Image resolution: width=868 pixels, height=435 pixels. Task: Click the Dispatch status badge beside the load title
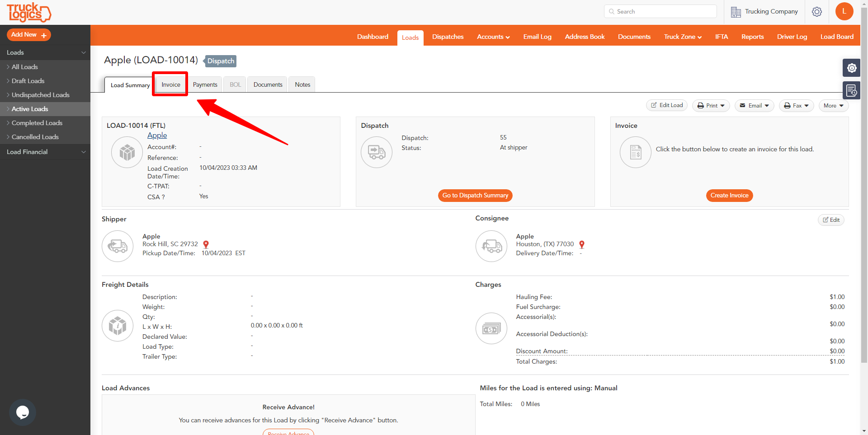[x=220, y=61]
